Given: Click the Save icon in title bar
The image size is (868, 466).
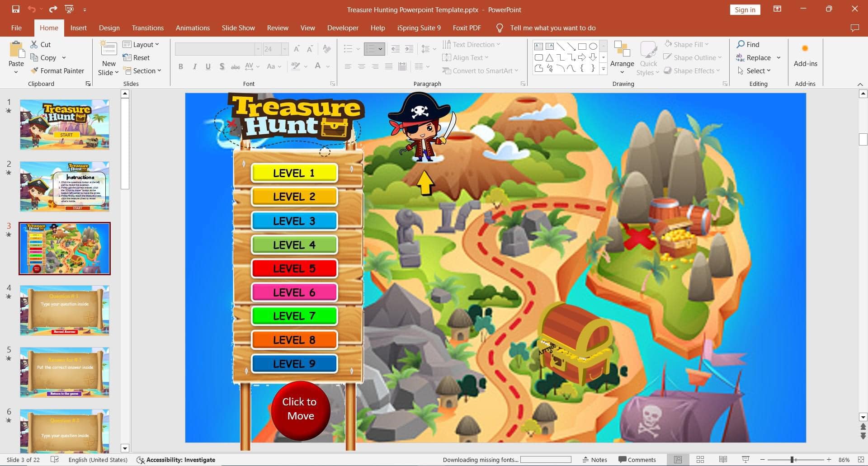Looking at the screenshot, I should 16,9.
